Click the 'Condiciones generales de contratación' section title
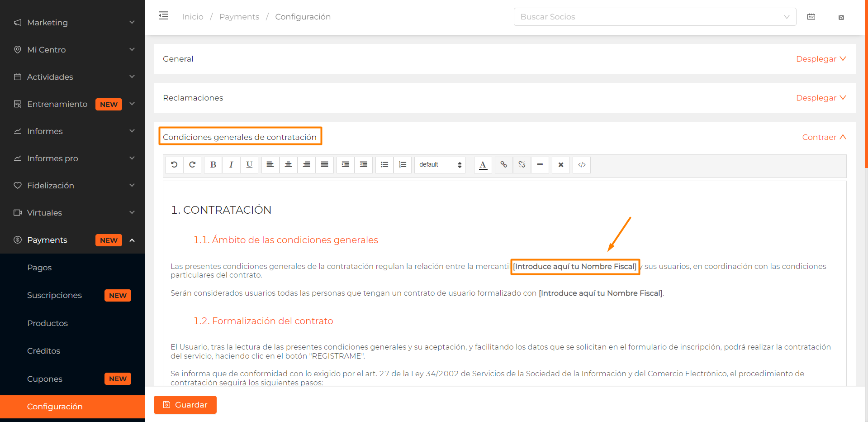 240,137
